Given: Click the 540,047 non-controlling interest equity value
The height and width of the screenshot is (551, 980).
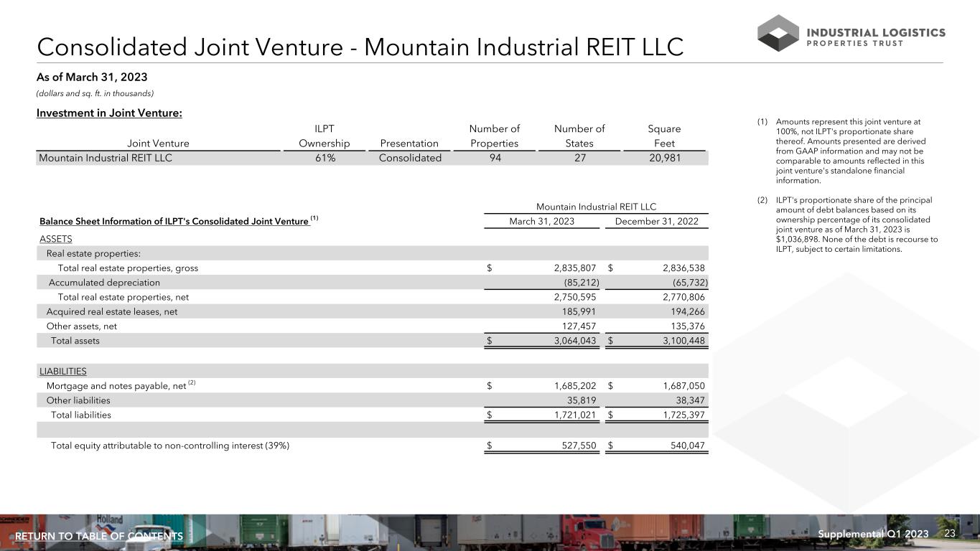Looking at the screenshot, I should 689,446.
